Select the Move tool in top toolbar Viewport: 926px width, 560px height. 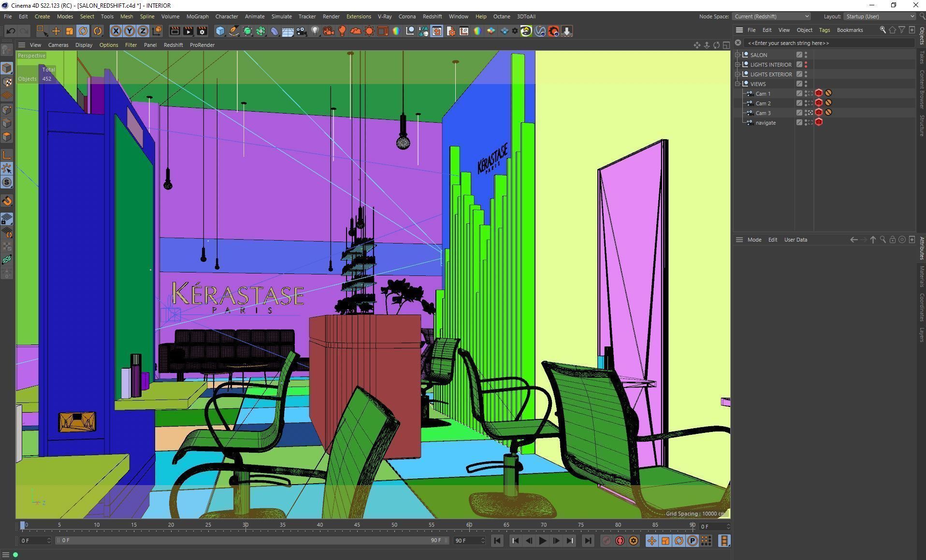coord(56,31)
